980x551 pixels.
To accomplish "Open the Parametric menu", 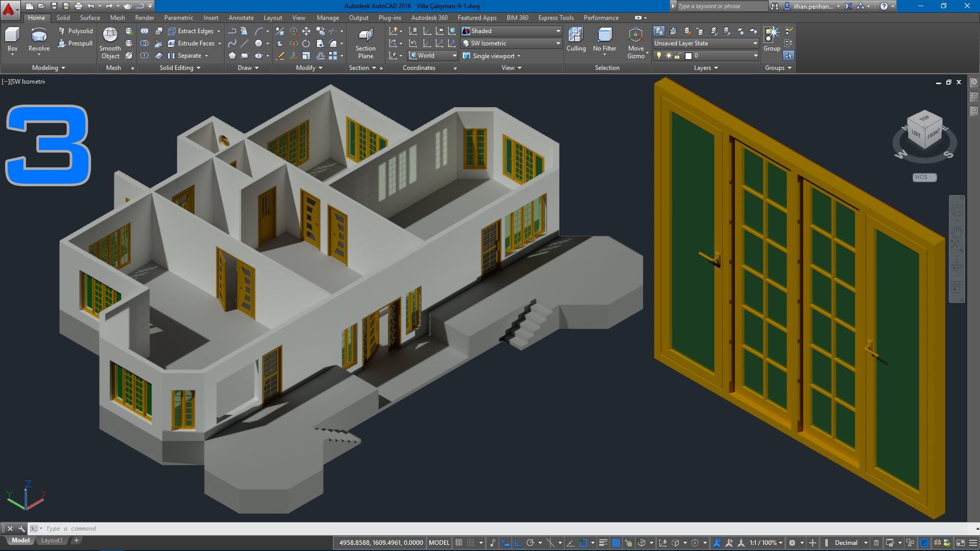I will coord(178,17).
